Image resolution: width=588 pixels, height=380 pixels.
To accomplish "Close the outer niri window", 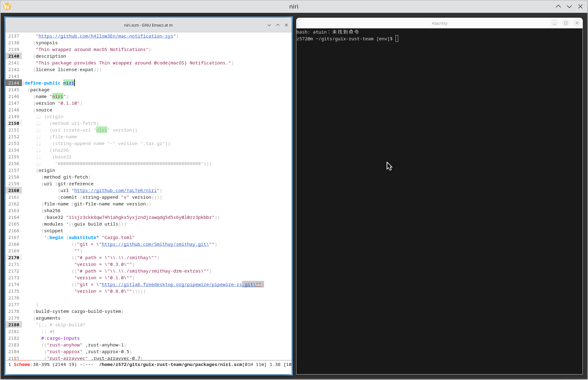I will [x=580, y=6].
